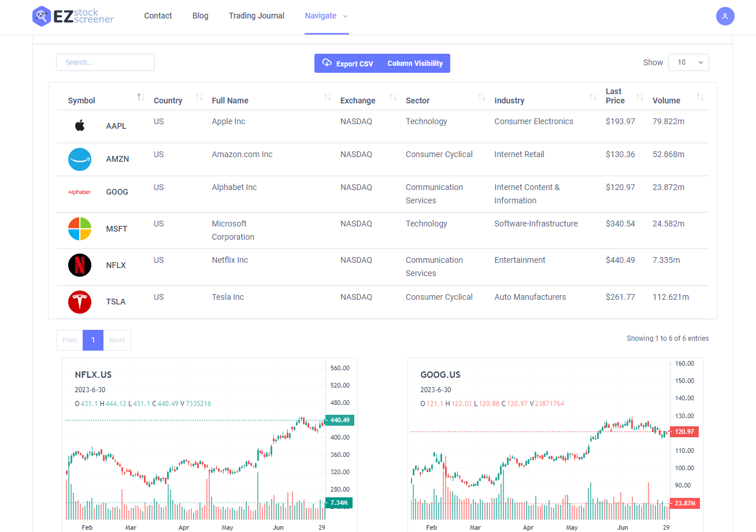The width and height of the screenshot is (756, 532).
Task: Click the Software-Infrastructure industry cell
Action: tap(536, 224)
